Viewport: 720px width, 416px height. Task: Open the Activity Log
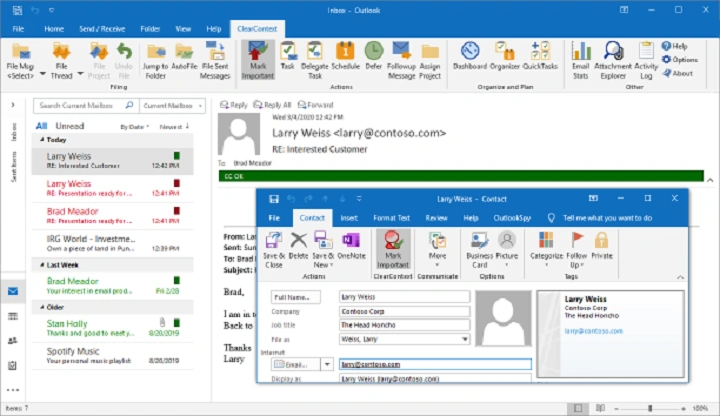pyautogui.click(x=646, y=61)
